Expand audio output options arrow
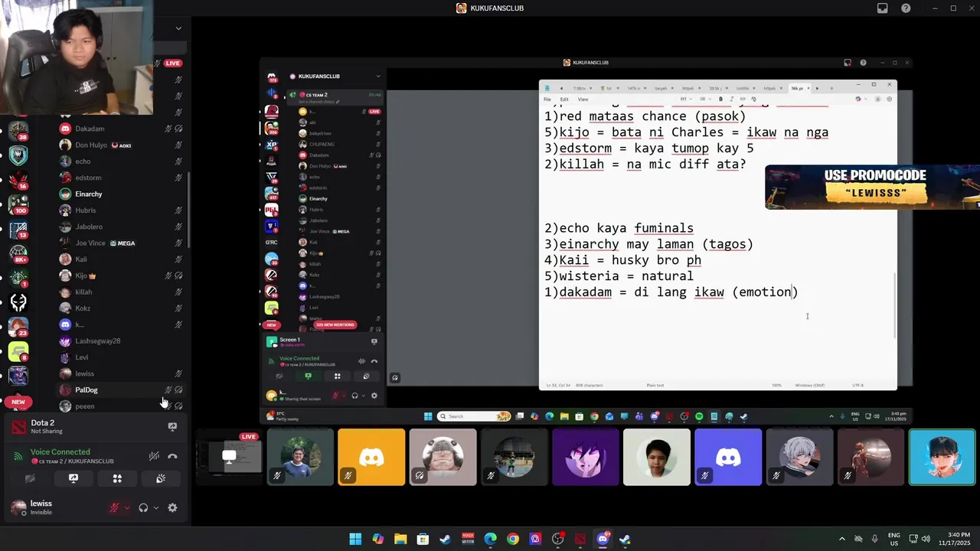The height and width of the screenshot is (551, 980). (155, 507)
